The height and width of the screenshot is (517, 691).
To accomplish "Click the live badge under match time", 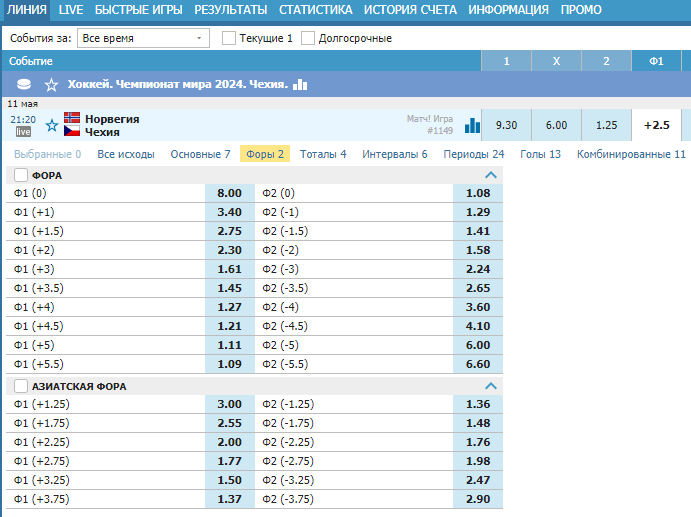I will [x=23, y=131].
